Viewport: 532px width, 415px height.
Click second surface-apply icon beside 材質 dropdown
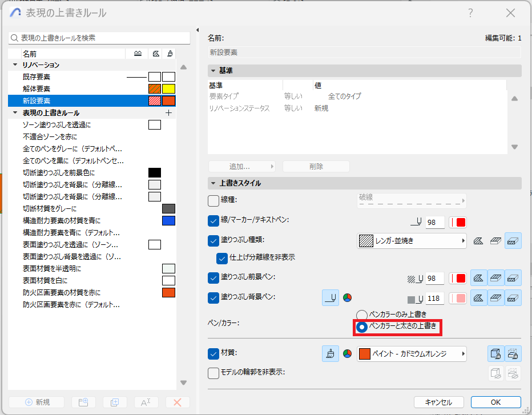point(513,354)
